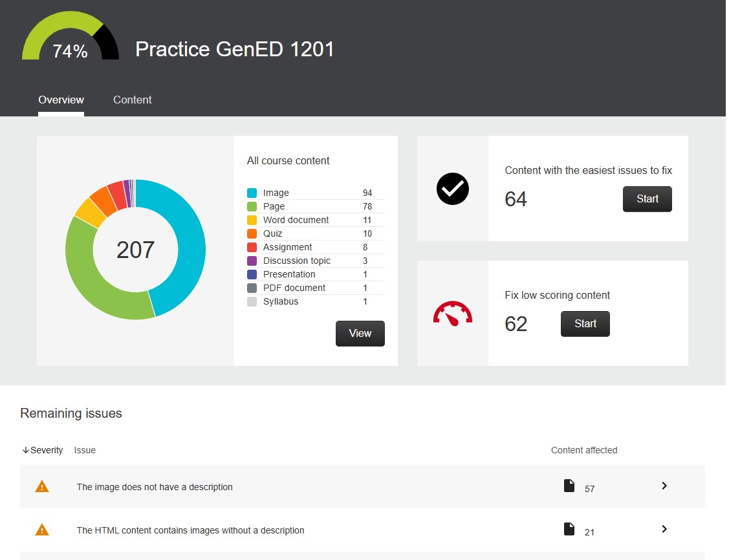Click the cyan Image color swatch

point(252,193)
